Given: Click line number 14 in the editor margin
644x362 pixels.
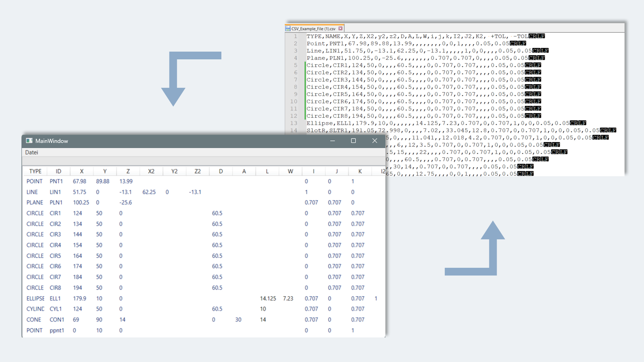Looking at the screenshot, I should pyautogui.click(x=294, y=130).
